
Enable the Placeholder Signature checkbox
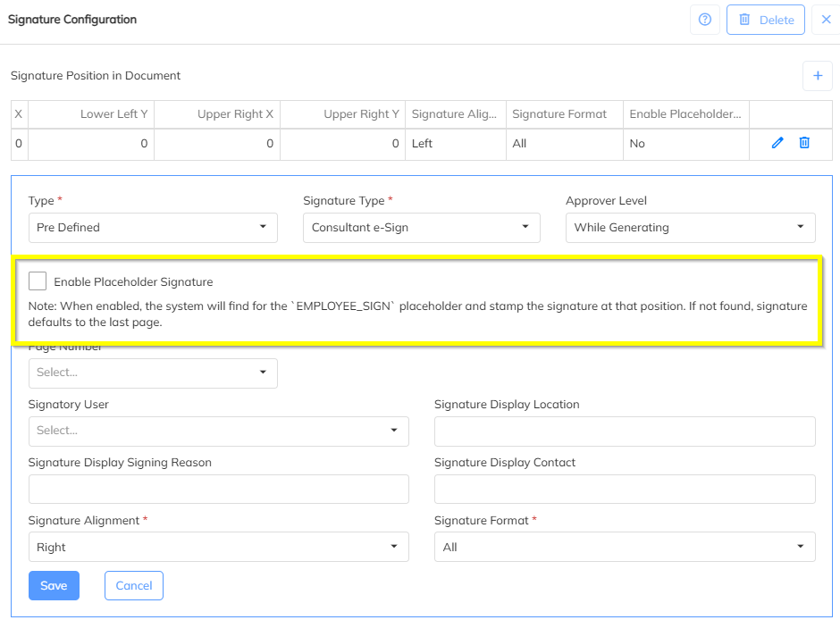pyautogui.click(x=38, y=281)
